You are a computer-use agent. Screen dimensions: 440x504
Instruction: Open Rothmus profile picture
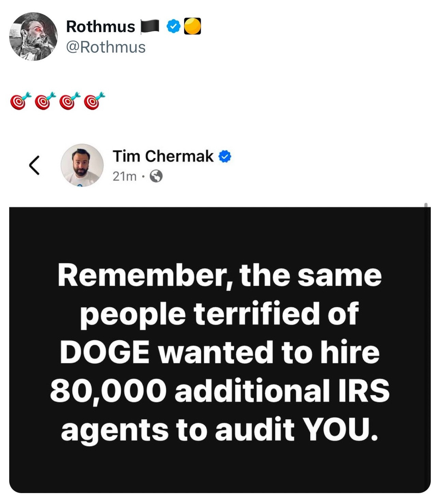[33, 37]
